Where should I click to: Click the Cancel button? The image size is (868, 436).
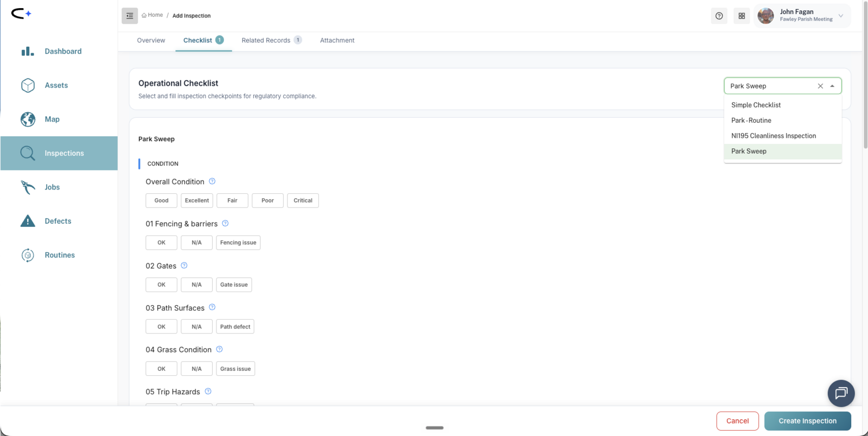coord(737,421)
